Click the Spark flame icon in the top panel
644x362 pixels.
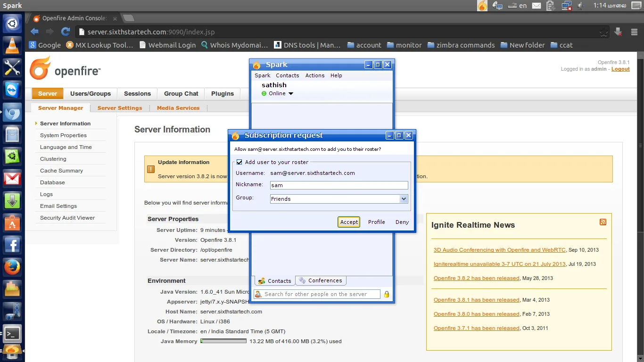[482, 6]
